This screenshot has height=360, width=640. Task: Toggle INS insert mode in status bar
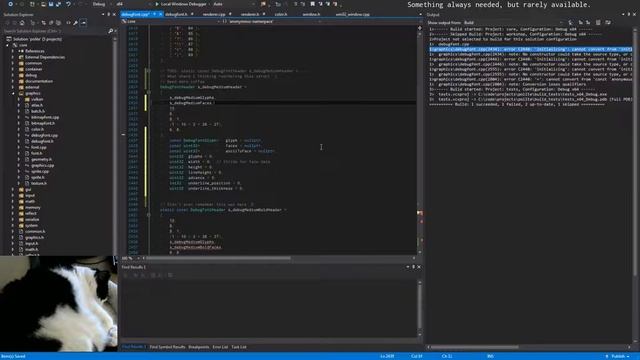[x=490, y=356]
